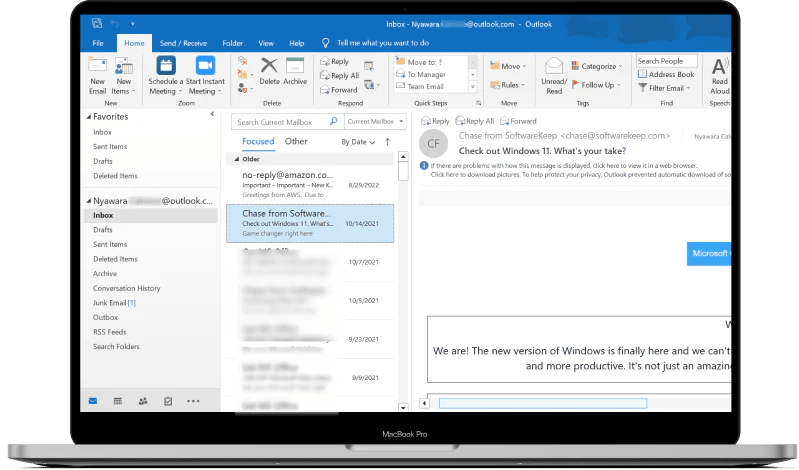Reverse sort order with the arrow
This screenshot has width=799, height=470.
388,142
